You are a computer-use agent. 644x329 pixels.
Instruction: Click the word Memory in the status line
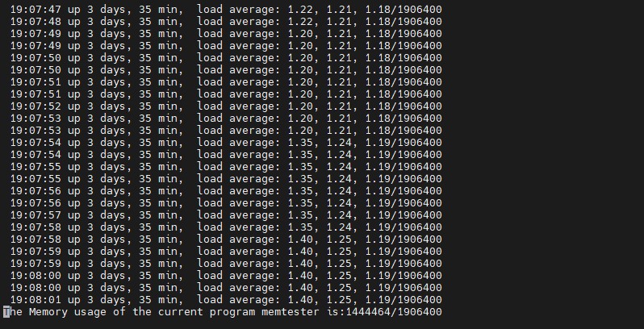coord(48,312)
